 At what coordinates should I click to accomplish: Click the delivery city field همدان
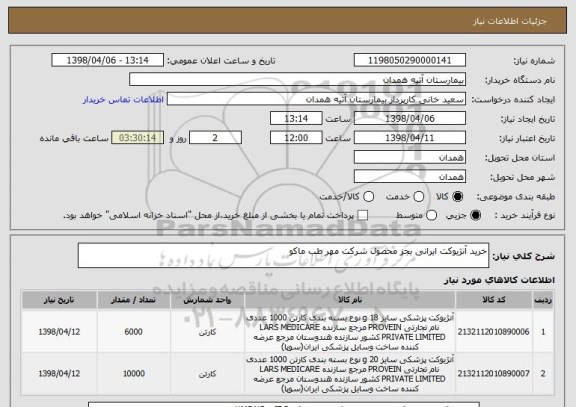(x=410, y=177)
